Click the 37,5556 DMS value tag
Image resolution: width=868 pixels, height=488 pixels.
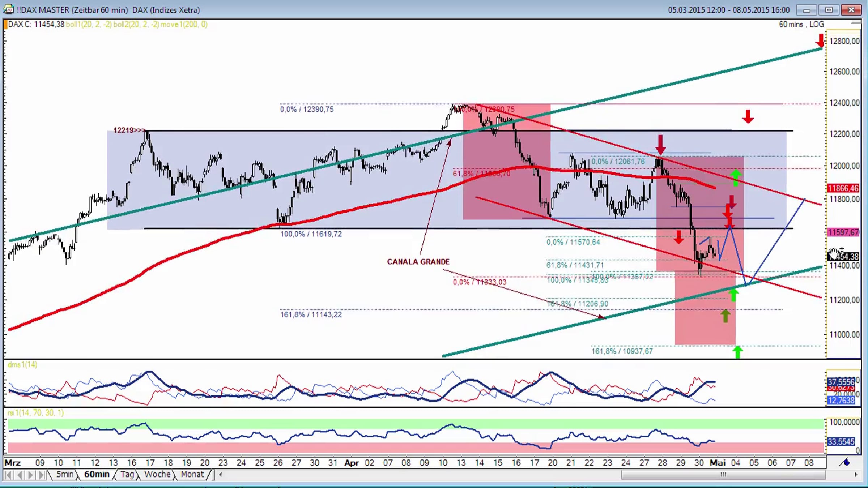click(x=841, y=382)
